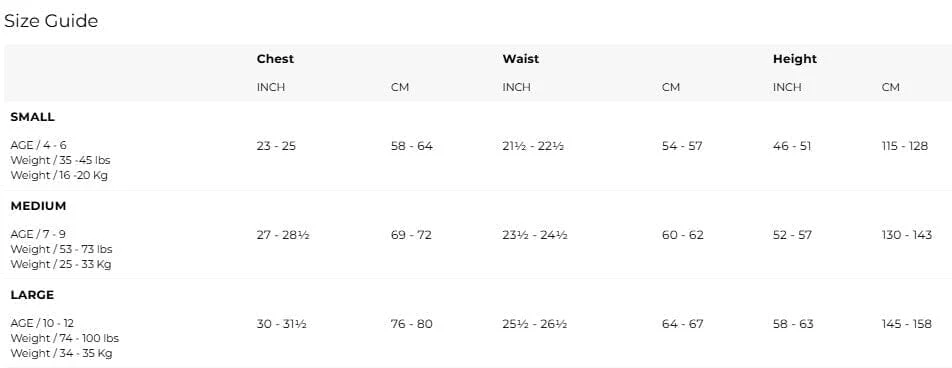Click the Large waist inches value 25½ - 26½

click(x=534, y=324)
